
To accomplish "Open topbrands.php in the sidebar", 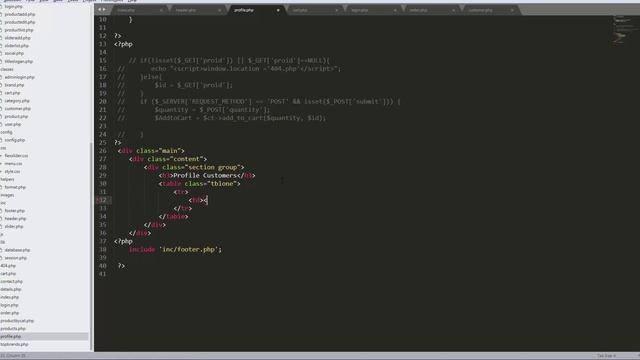I will [x=14, y=344].
